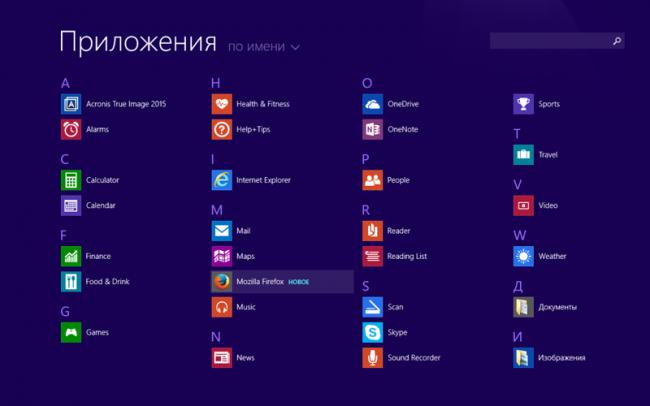This screenshot has height=406, width=650.
Task: Open the People app icon
Action: pyautogui.click(x=372, y=180)
